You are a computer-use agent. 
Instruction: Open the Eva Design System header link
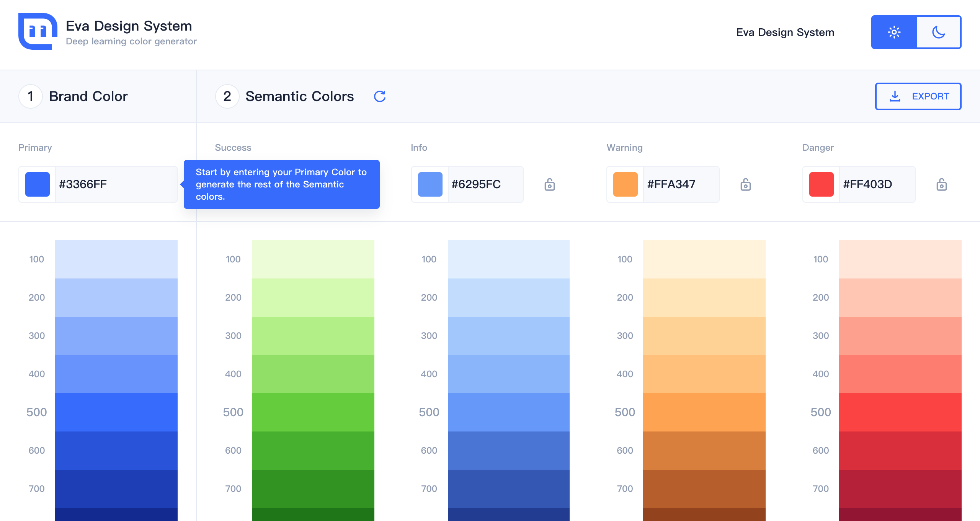point(785,32)
